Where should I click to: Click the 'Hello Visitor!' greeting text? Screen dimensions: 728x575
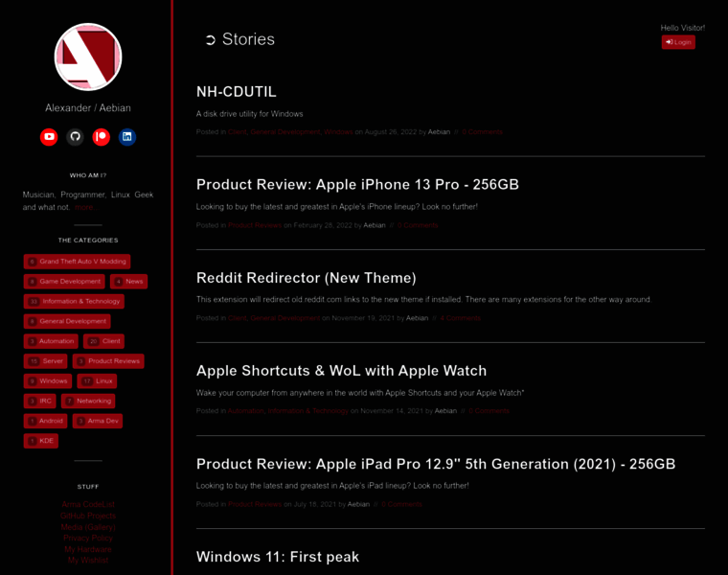point(682,28)
